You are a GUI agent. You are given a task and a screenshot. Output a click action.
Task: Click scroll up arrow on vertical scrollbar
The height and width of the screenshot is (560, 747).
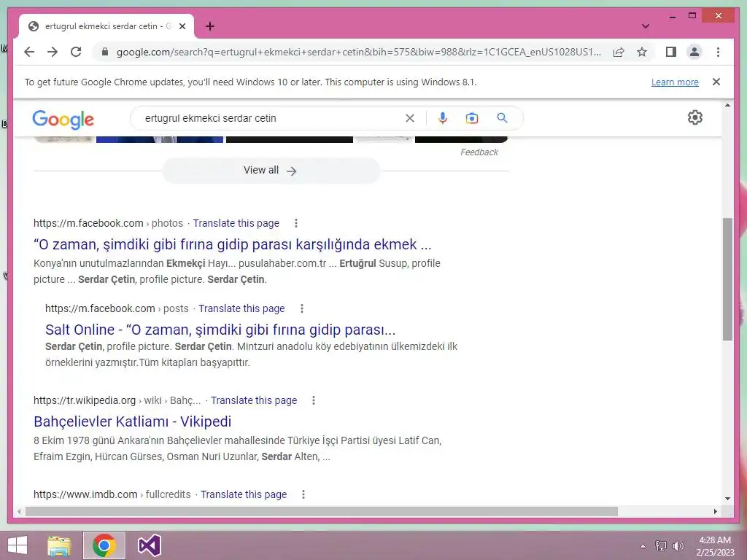pos(727,105)
